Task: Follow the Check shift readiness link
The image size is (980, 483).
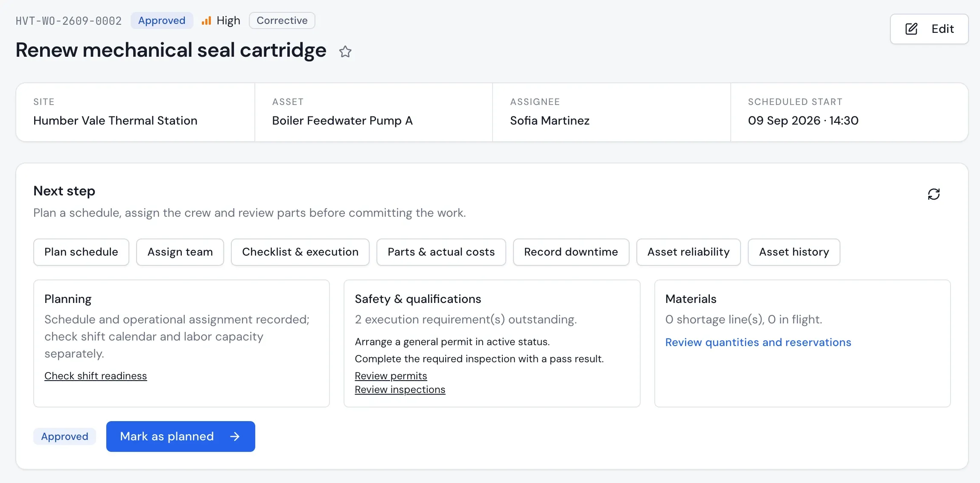Action: (x=96, y=376)
